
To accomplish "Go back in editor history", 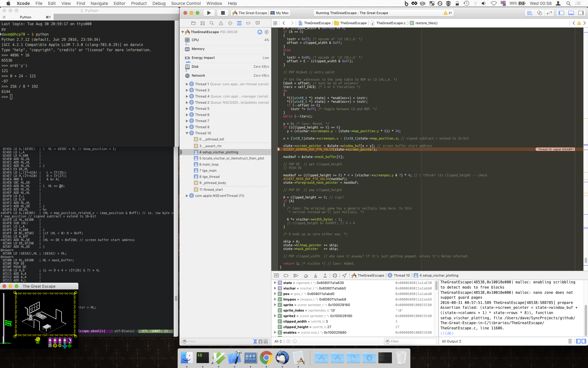I will pyautogui.click(x=284, y=23).
